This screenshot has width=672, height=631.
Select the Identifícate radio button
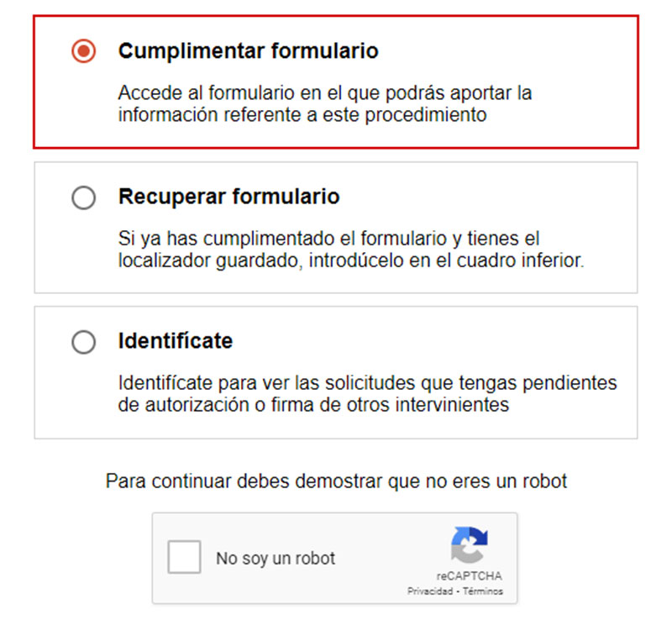point(82,342)
